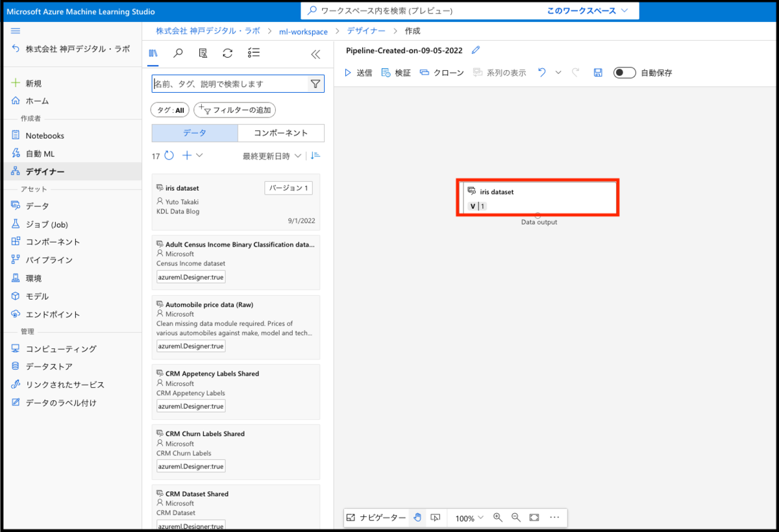Open the バージョン 1 selector on iris dataset
This screenshot has height=532, width=779.
click(x=289, y=188)
